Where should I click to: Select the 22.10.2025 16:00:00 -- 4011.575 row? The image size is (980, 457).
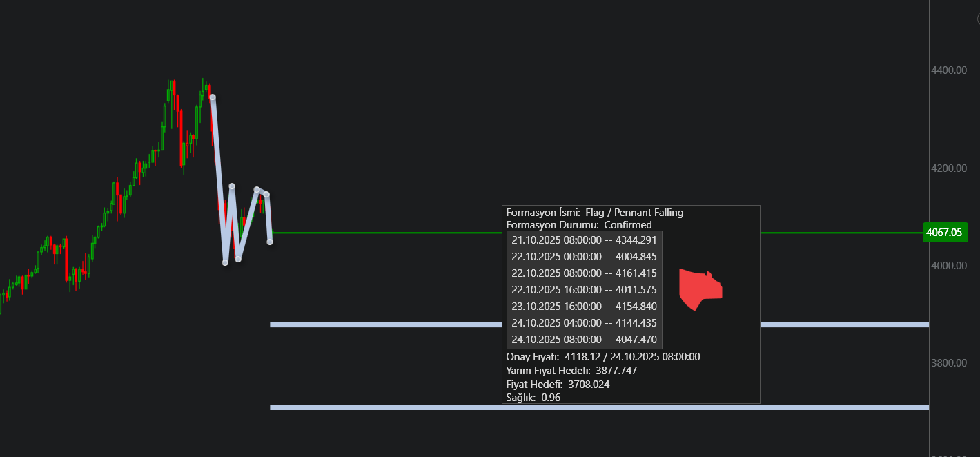tap(585, 290)
